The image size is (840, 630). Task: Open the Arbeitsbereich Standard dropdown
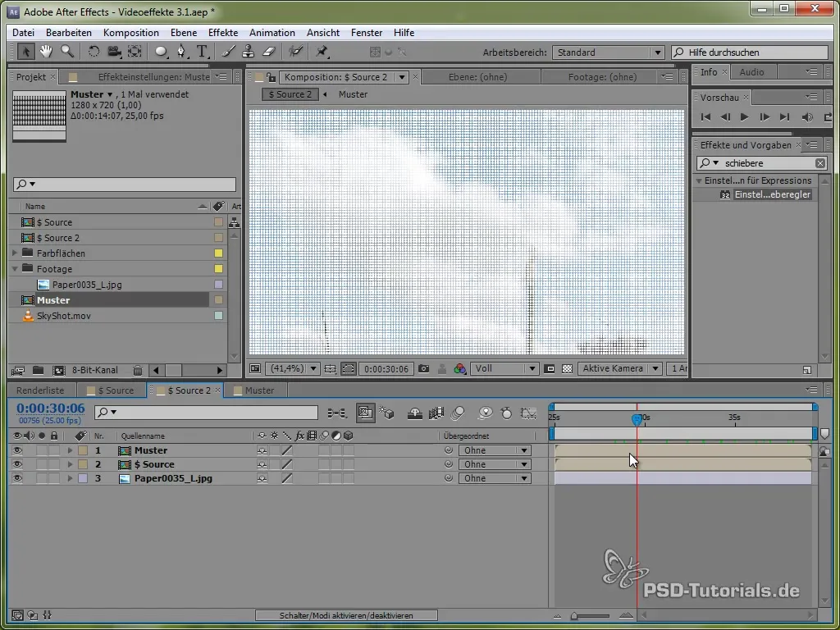pyautogui.click(x=608, y=52)
